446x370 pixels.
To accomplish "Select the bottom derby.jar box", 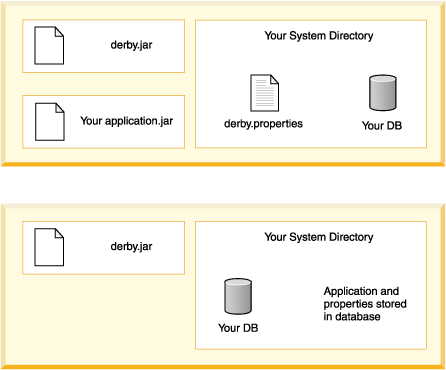I will [103, 248].
